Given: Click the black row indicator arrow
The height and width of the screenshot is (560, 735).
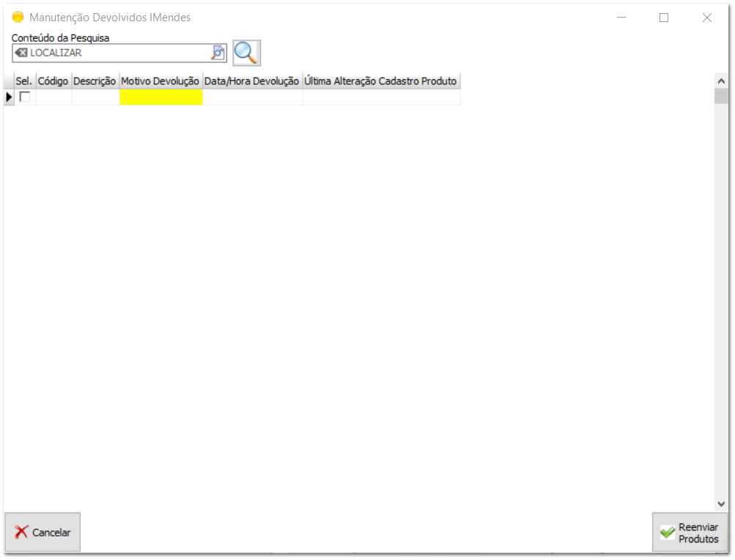Looking at the screenshot, I should pyautogui.click(x=9, y=97).
